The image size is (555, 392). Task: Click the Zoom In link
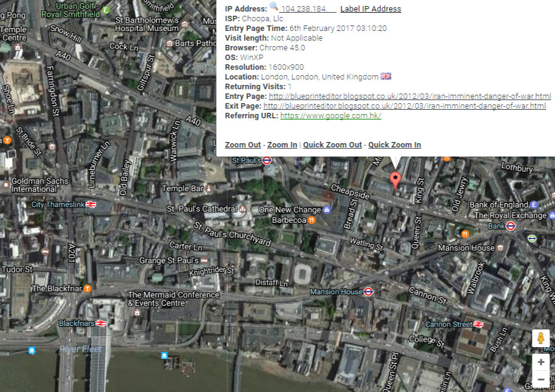[282, 145]
